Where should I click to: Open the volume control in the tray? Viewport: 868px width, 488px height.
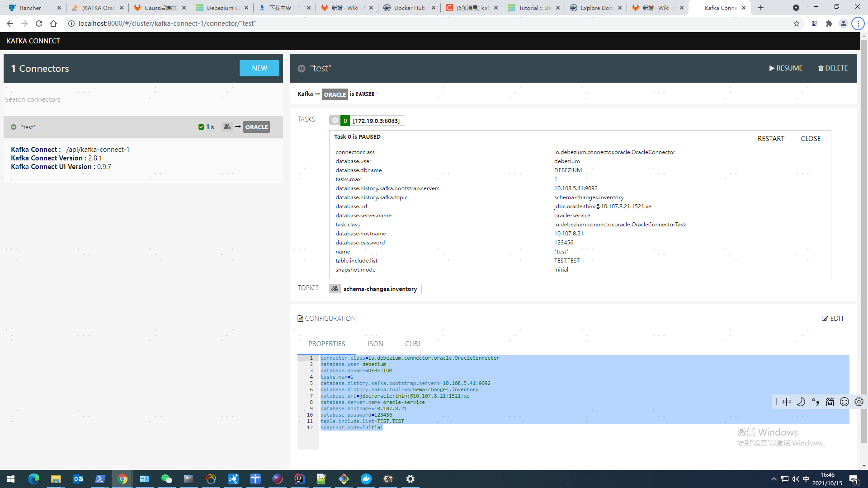tap(795, 479)
